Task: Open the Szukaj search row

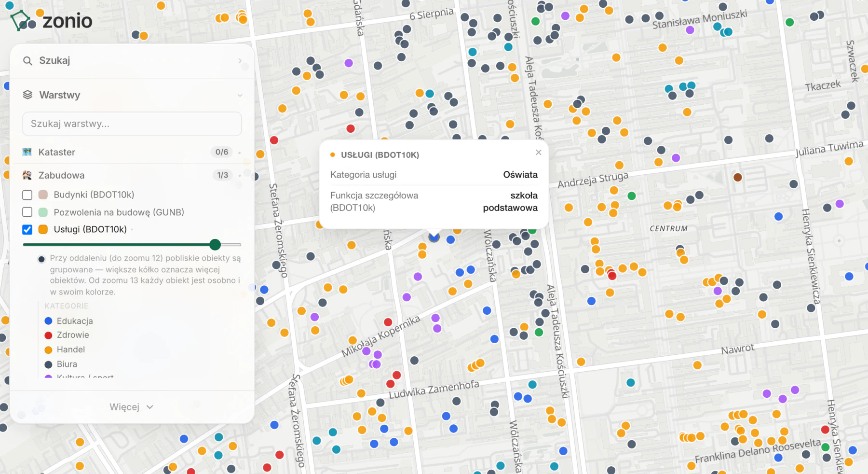Action: pyautogui.click(x=132, y=61)
